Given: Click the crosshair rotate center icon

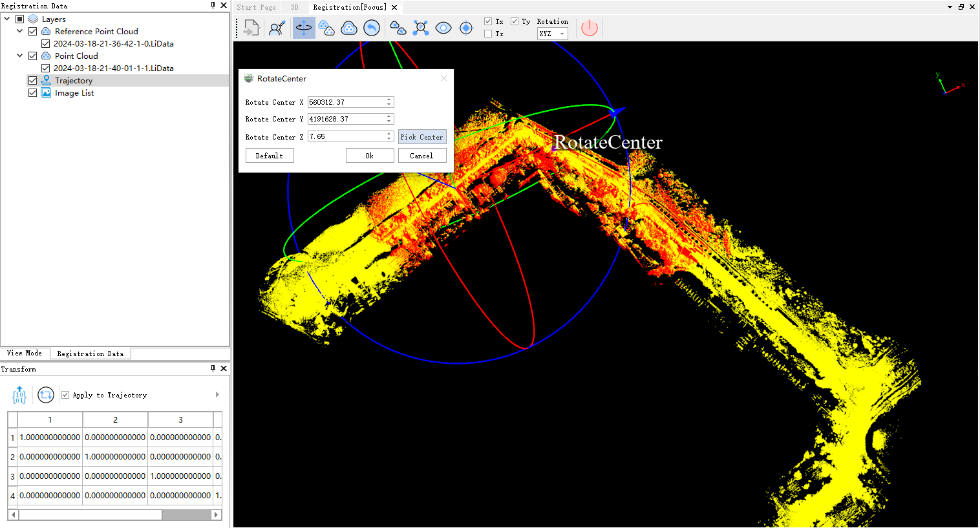Looking at the screenshot, I should [466, 28].
